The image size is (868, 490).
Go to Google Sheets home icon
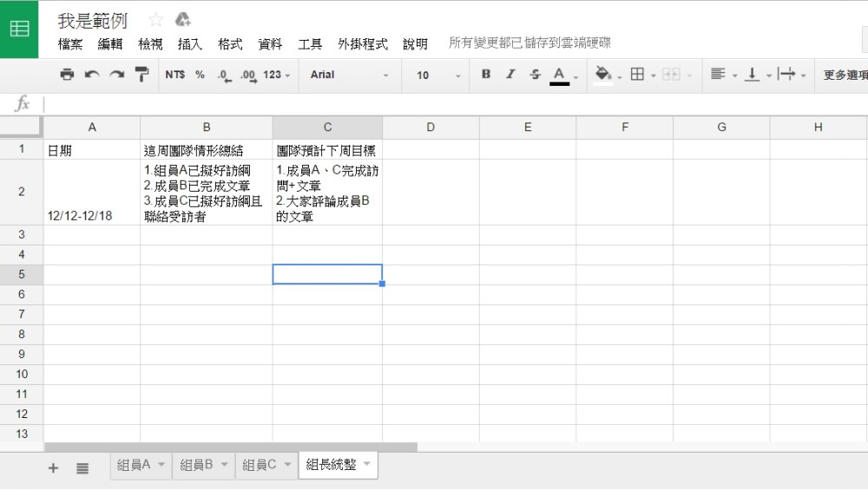click(19, 29)
